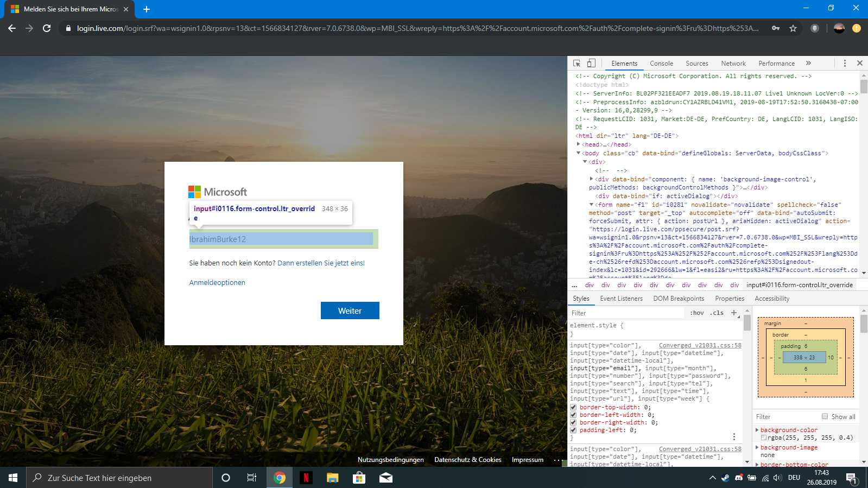Open the Anmeldeoptionen link

(x=217, y=282)
